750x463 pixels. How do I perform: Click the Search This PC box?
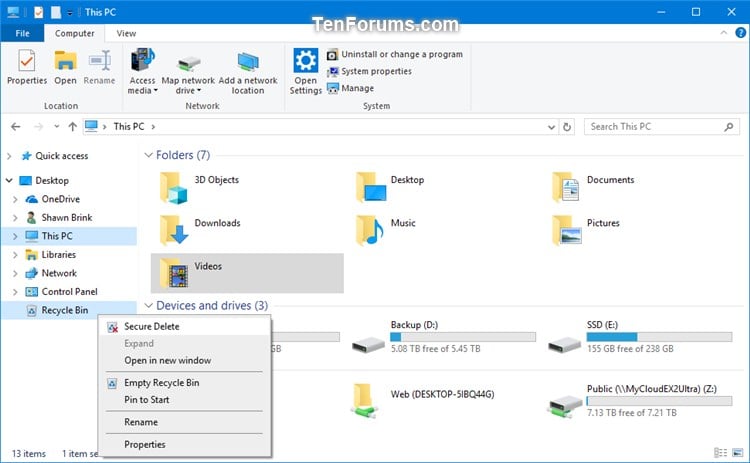coord(662,127)
